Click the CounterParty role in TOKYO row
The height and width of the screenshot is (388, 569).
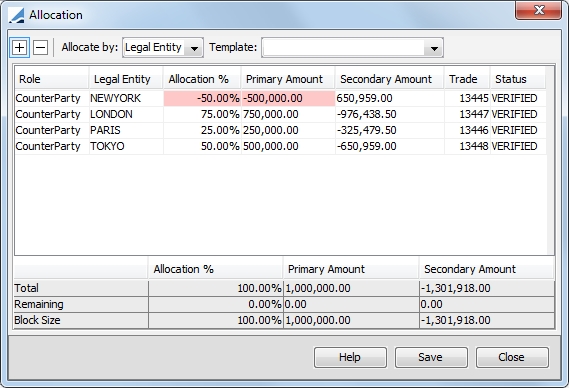(x=52, y=146)
